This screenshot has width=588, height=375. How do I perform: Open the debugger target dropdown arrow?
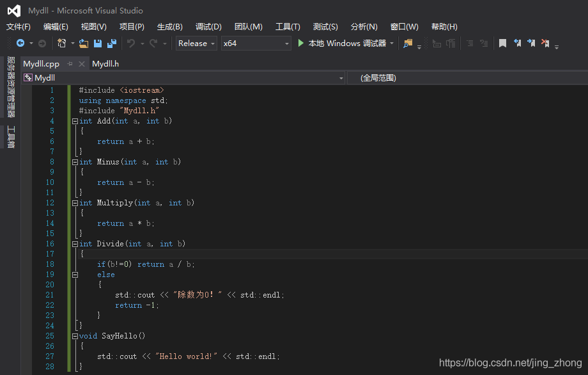click(x=392, y=44)
